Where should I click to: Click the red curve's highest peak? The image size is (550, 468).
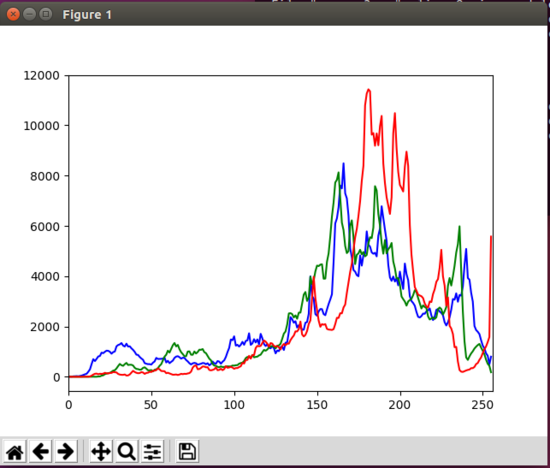pos(368,90)
